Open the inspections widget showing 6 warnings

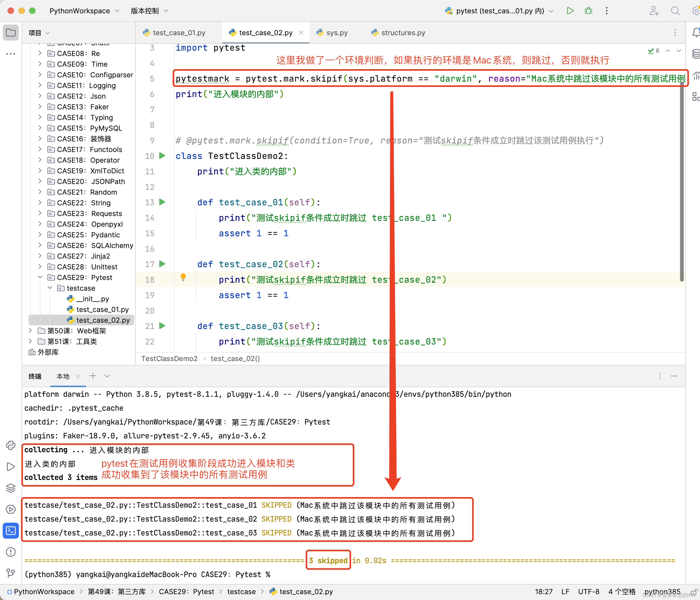coord(653,51)
